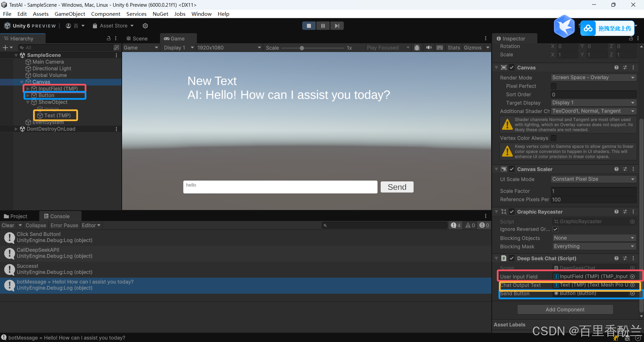Open the Render Mode dropdown
644x342 pixels.
pyautogui.click(x=593, y=77)
